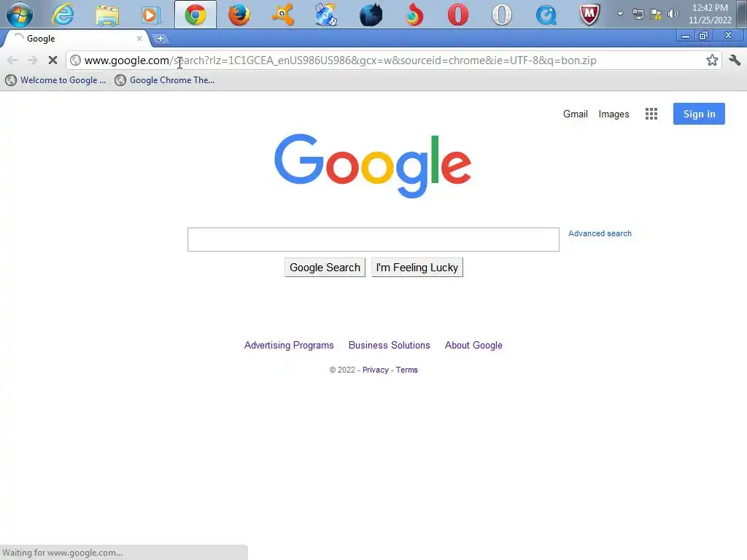Open About Google link
Viewport: 747px width, 560px height.
point(473,345)
